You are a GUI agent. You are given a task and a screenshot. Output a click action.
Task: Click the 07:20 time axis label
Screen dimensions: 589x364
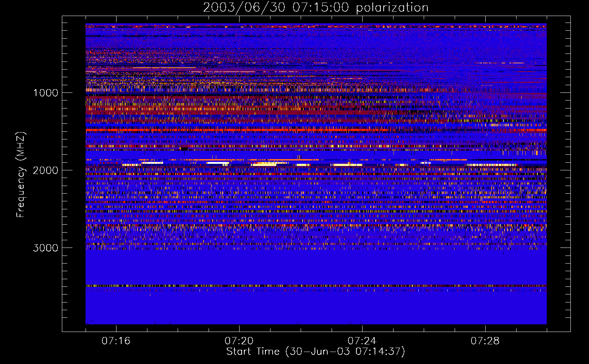point(239,341)
